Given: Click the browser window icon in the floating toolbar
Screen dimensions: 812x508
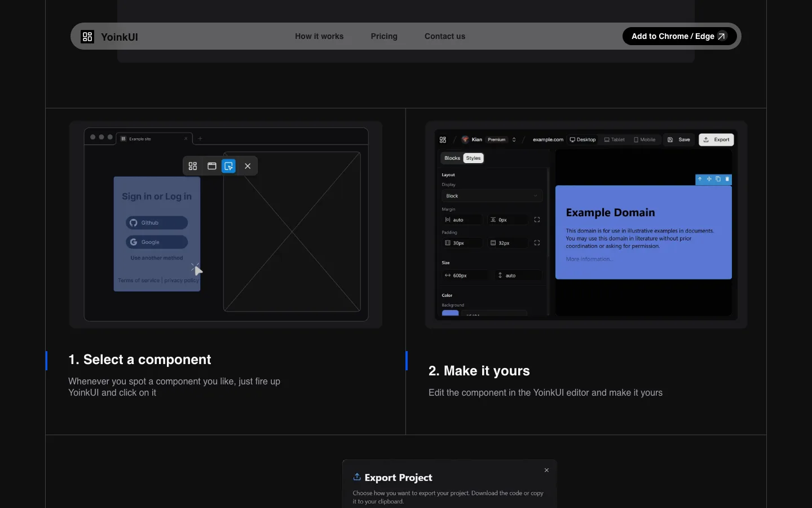Looking at the screenshot, I should (x=212, y=166).
